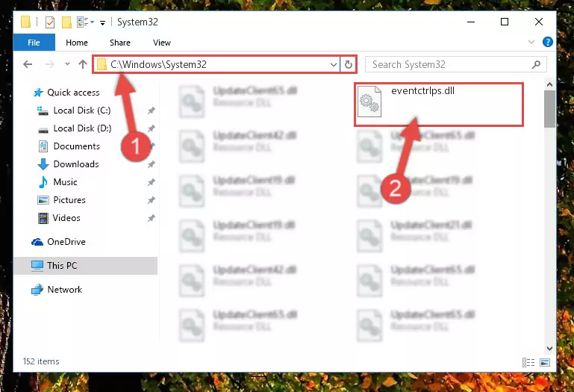Click the scroll up arrow of file list

click(549, 84)
